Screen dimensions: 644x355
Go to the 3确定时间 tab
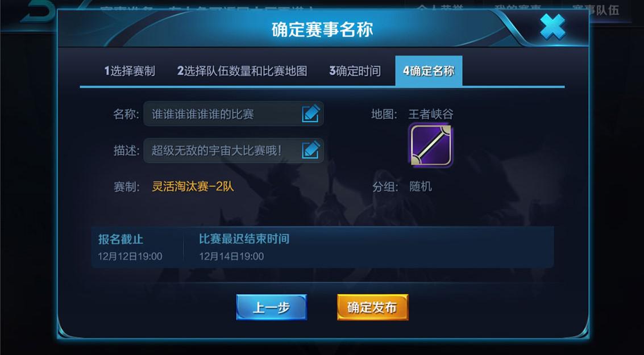(355, 71)
